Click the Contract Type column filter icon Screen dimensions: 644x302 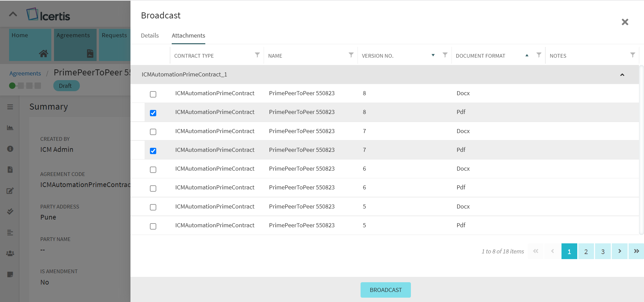coord(257,55)
